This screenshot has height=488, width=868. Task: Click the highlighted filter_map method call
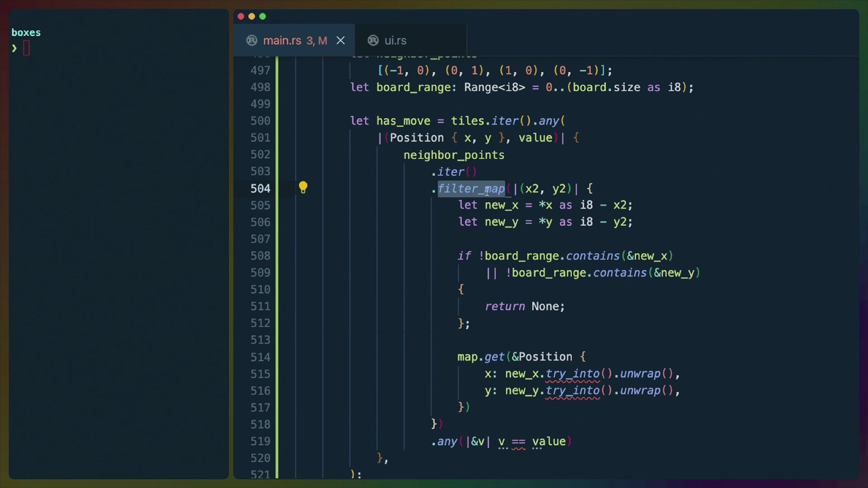[471, 188]
